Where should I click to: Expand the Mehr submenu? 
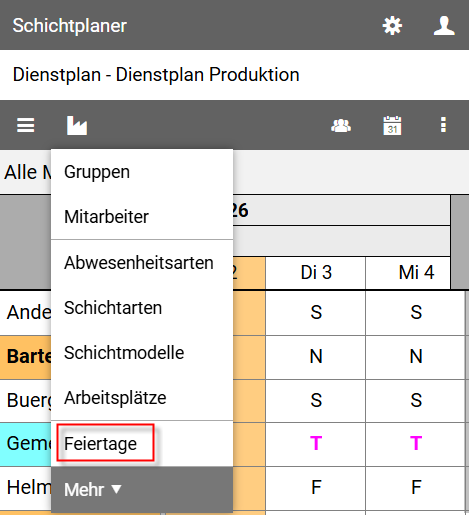(x=142, y=489)
